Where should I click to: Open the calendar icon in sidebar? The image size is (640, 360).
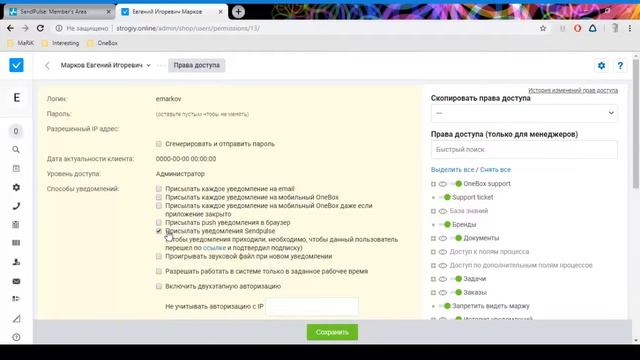(x=16, y=168)
